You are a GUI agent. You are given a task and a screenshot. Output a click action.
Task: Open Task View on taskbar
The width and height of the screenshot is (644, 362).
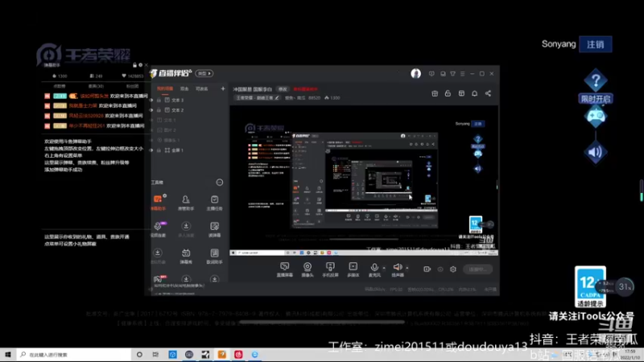155,355
